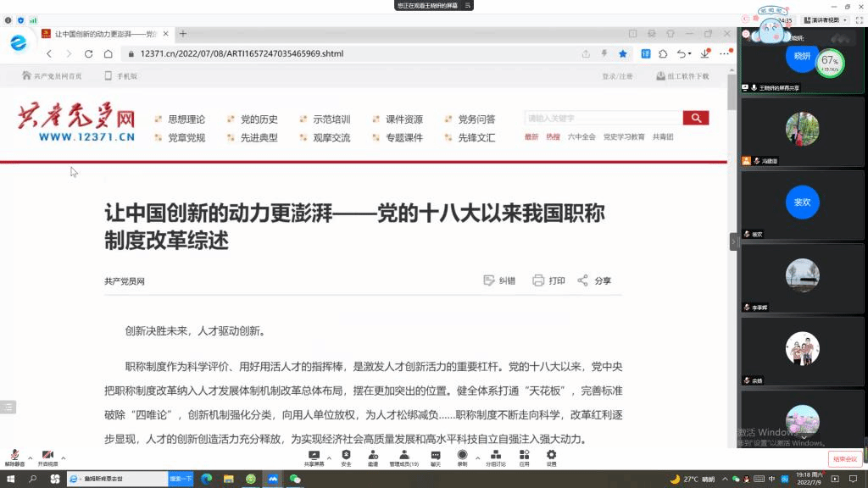This screenshot has width=868, height=488.
Task: Start recording with the 录制 icon
Action: click(462, 456)
